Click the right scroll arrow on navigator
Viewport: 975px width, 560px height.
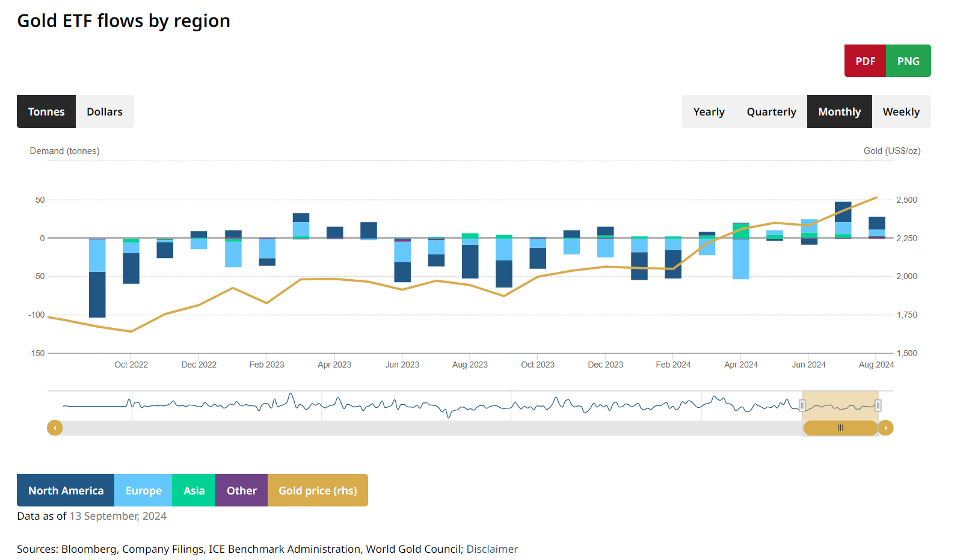(885, 428)
